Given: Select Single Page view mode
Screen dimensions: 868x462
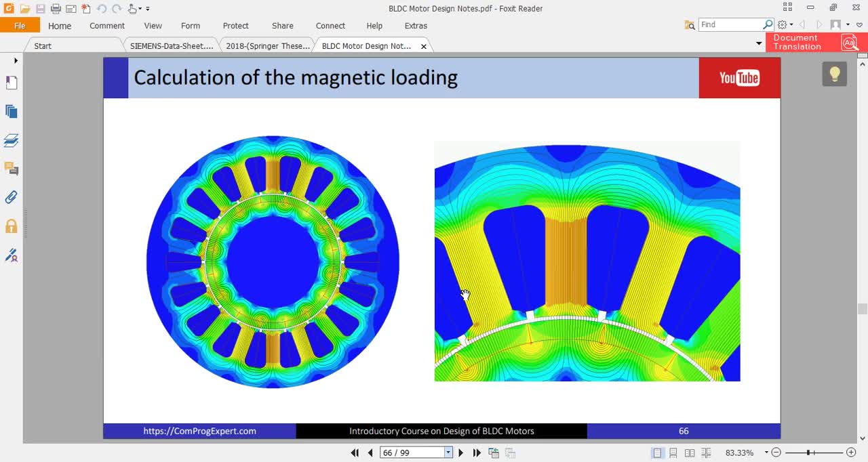Looking at the screenshot, I should [657, 453].
